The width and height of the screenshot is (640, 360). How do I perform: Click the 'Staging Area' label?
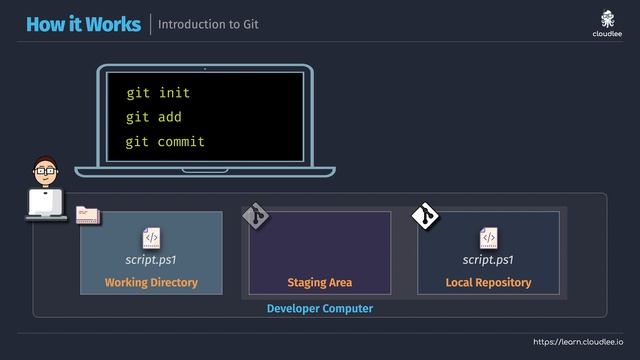coord(320,282)
